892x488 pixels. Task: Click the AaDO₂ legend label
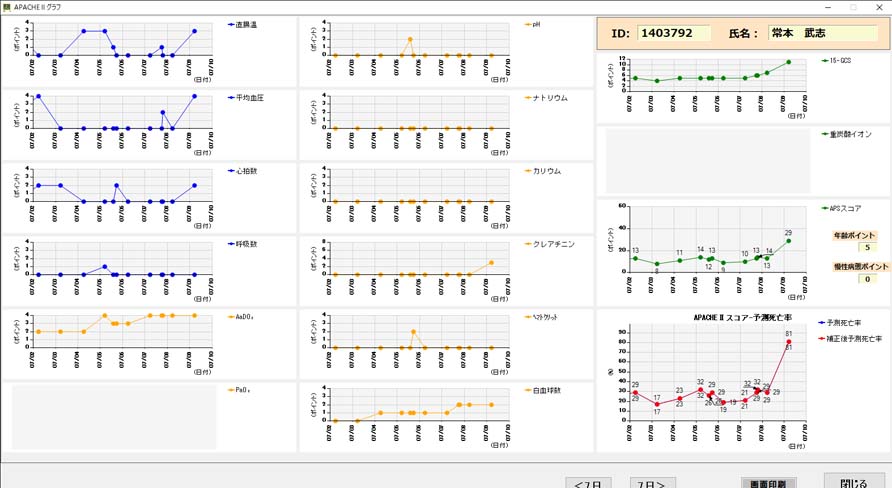(x=243, y=317)
